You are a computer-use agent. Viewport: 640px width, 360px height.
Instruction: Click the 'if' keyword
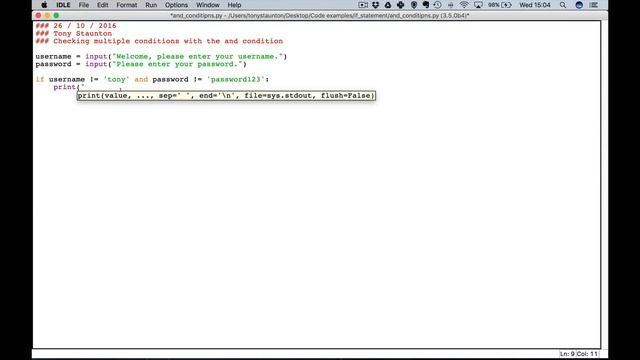click(x=40, y=79)
